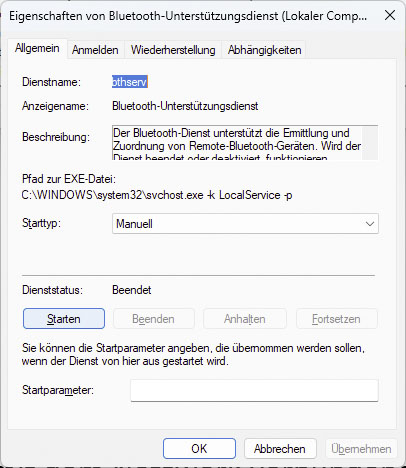Click the Übernehmen button
This screenshot has height=468, width=406.
[x=361, y=449]
